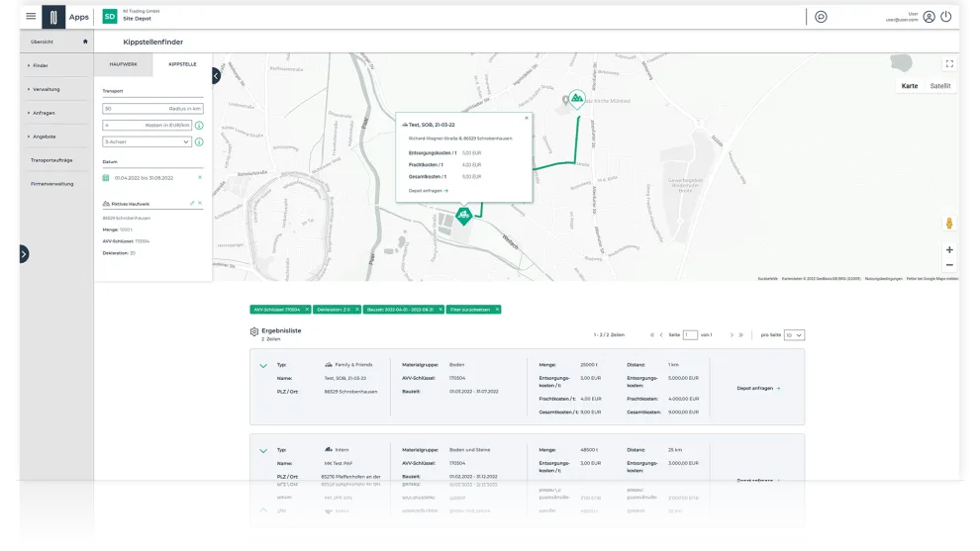Click Filter zurücksetzen chip
The width and height of the screenshot is (980, 551).
(472, 310)
